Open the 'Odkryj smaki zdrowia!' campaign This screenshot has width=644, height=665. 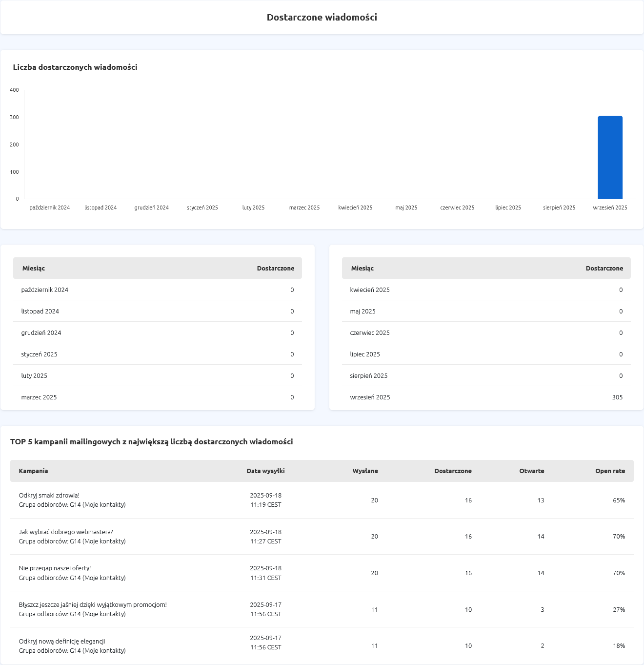(x=49, y=496)
